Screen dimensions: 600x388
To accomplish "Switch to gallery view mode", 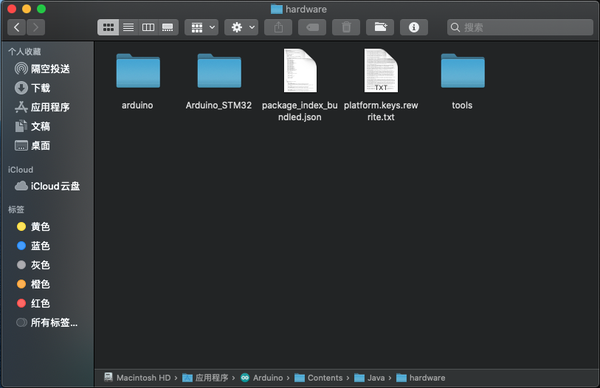I will click(x=168, y=28).
